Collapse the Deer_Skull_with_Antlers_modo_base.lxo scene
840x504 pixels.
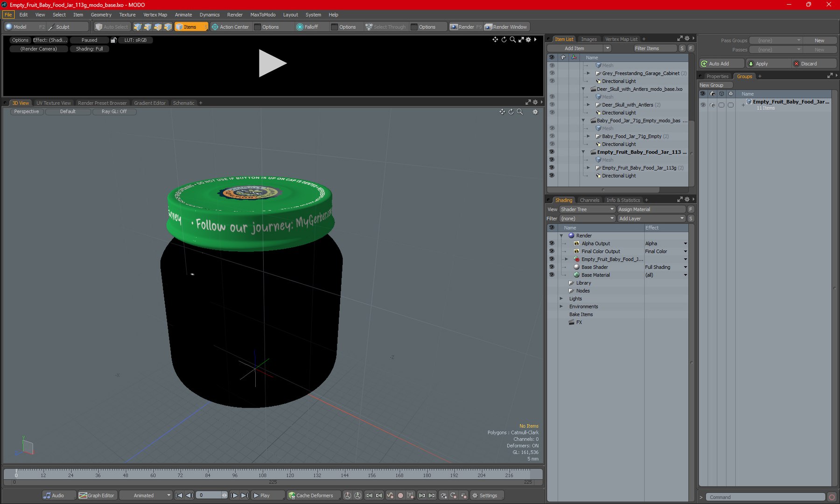(x=583, y=89)
